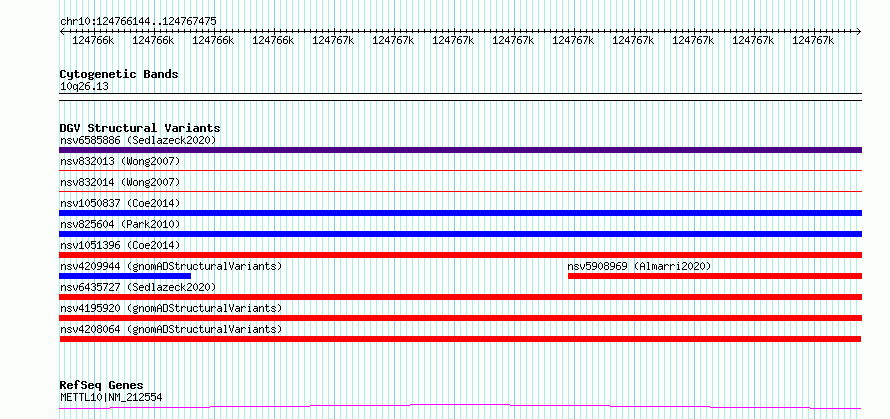Click the DGV Structural Variants track title

(x=140, y=128)
